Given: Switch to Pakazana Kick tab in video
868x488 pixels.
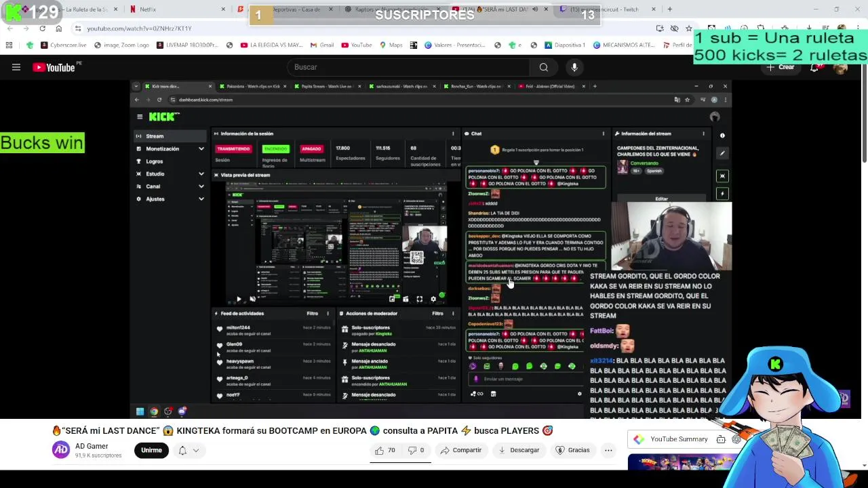Looking at the screenshot, I should (253, 86).
